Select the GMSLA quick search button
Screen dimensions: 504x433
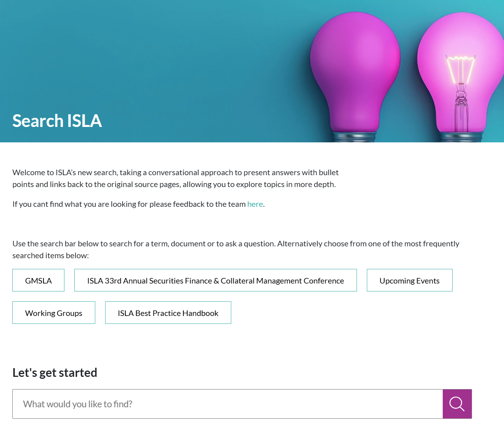pyautogui.click(x=38, y=280)
